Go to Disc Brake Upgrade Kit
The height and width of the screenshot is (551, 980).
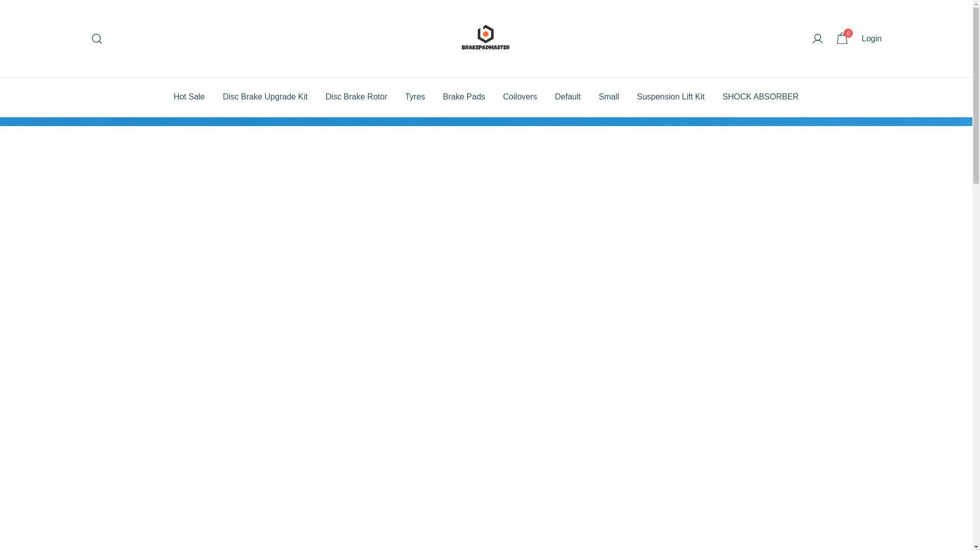265,97
